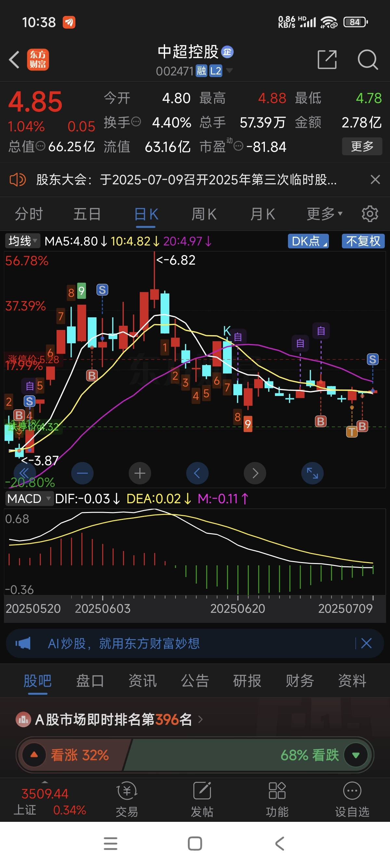
Task: Tap the Android home button
Action: [x=195, y=843]
